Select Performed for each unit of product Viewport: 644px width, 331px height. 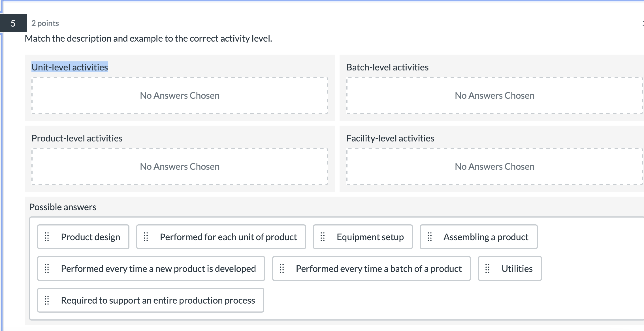[228, 237]
